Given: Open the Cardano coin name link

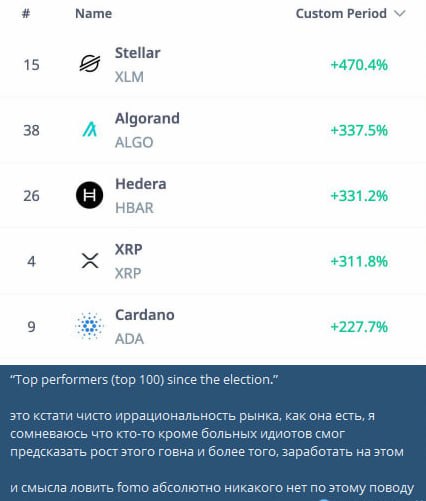Looking at the screenshot, I should click(x=145, y=315).
